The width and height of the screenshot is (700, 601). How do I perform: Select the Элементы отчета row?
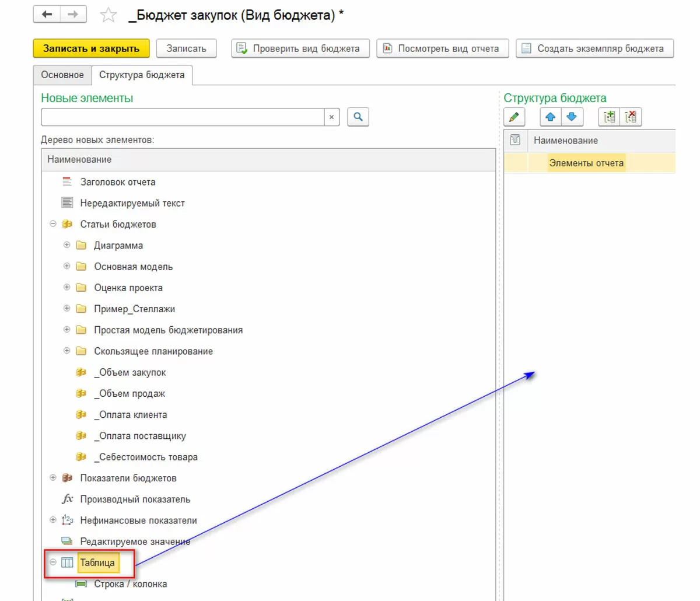589,163
